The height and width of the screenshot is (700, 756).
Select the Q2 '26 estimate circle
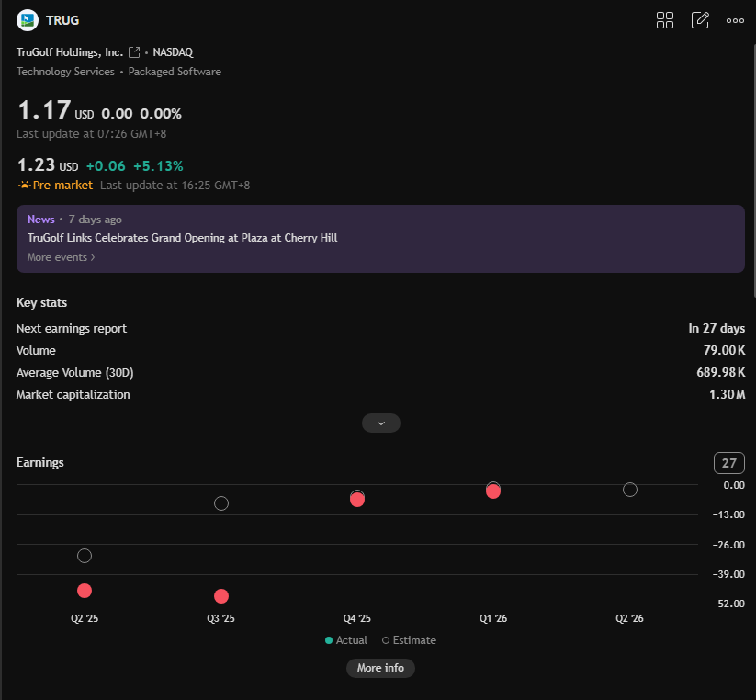pyautogui.click(x=629, y=490)
